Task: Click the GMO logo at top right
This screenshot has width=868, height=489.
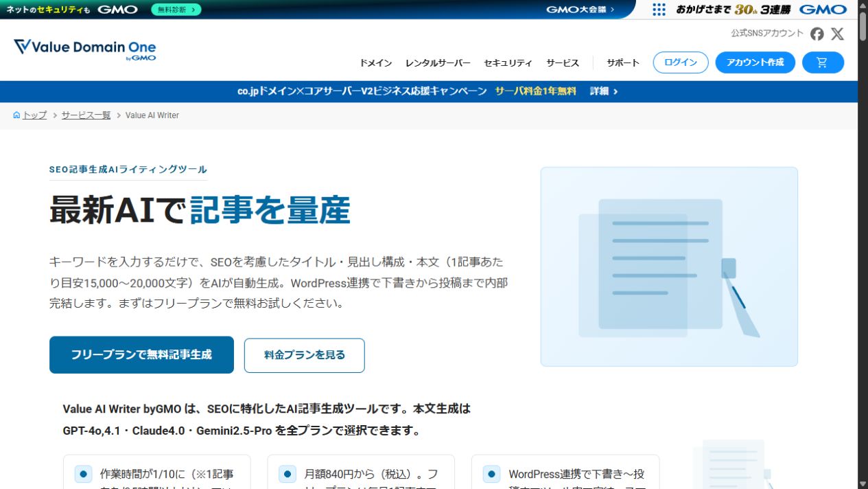Action: pyautogui.click(x=823, y=10)
